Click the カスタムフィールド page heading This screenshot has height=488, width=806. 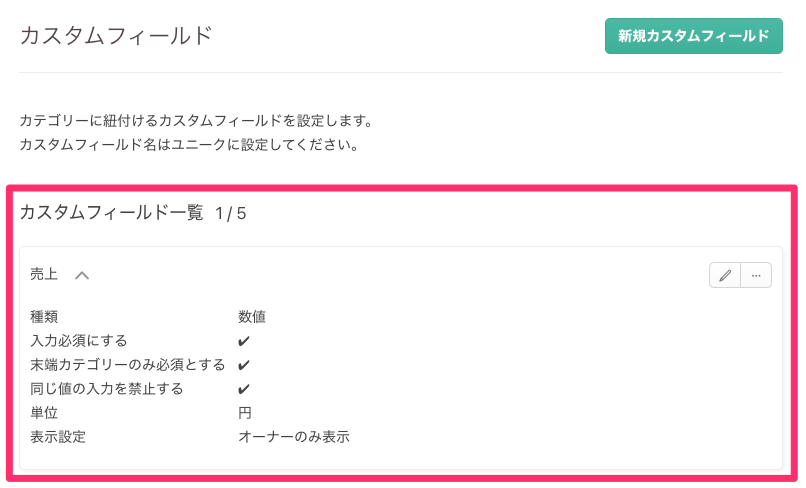[116, 36]
